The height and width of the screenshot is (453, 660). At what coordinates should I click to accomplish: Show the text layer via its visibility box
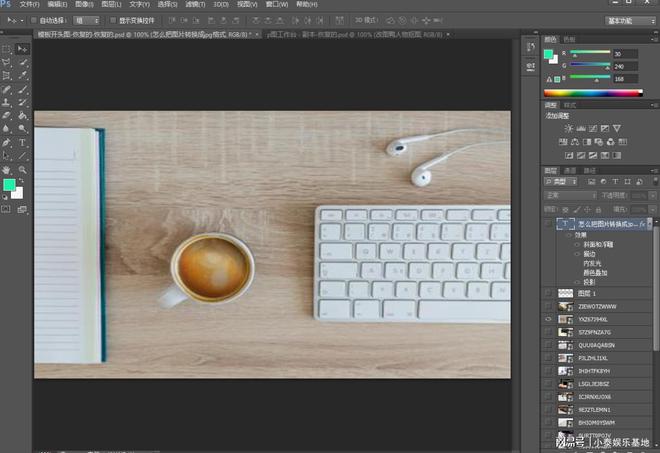548,224
